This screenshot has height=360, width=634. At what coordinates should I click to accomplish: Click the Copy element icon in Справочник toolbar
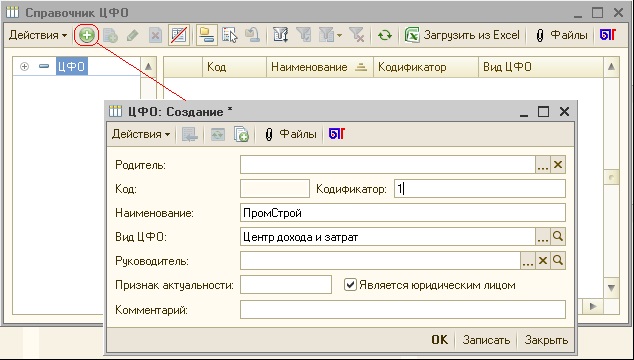pyautogui.click(x=110, y=36)
